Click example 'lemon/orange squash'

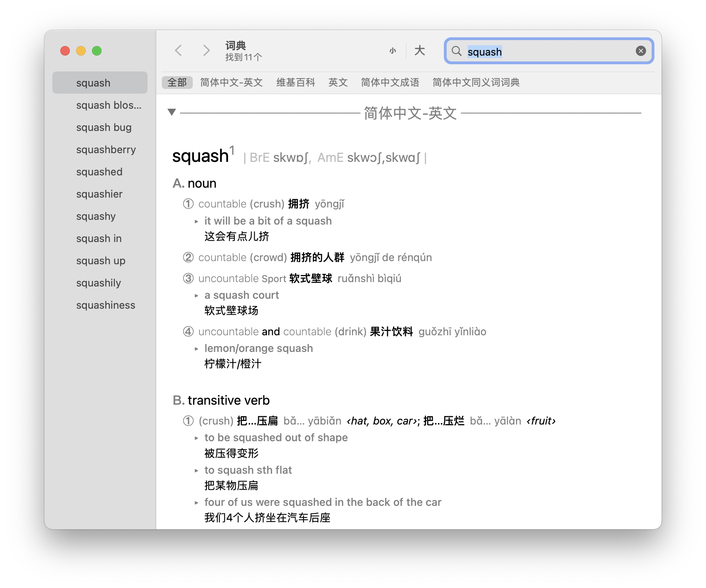259,348
